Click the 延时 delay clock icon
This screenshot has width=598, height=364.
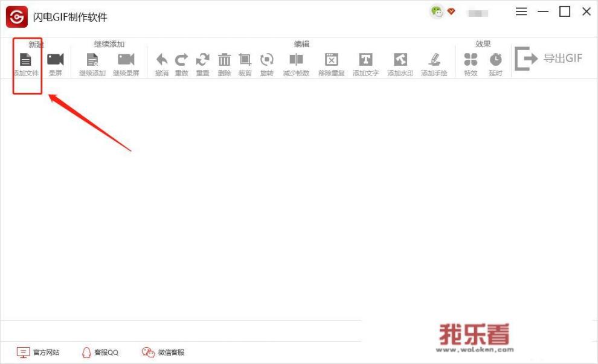pos(495,60)
